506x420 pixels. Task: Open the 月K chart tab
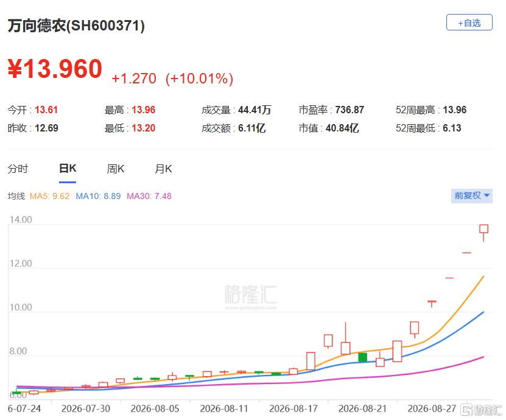tap(163, 169)
